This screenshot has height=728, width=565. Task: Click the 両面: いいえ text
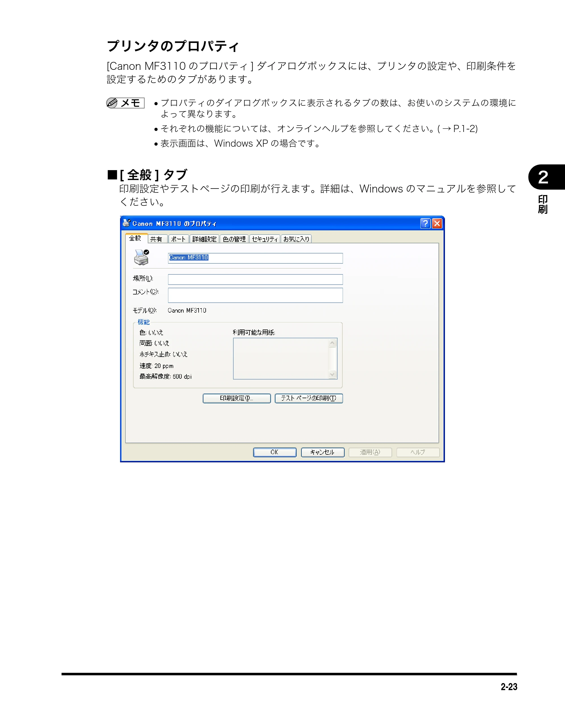154,343
